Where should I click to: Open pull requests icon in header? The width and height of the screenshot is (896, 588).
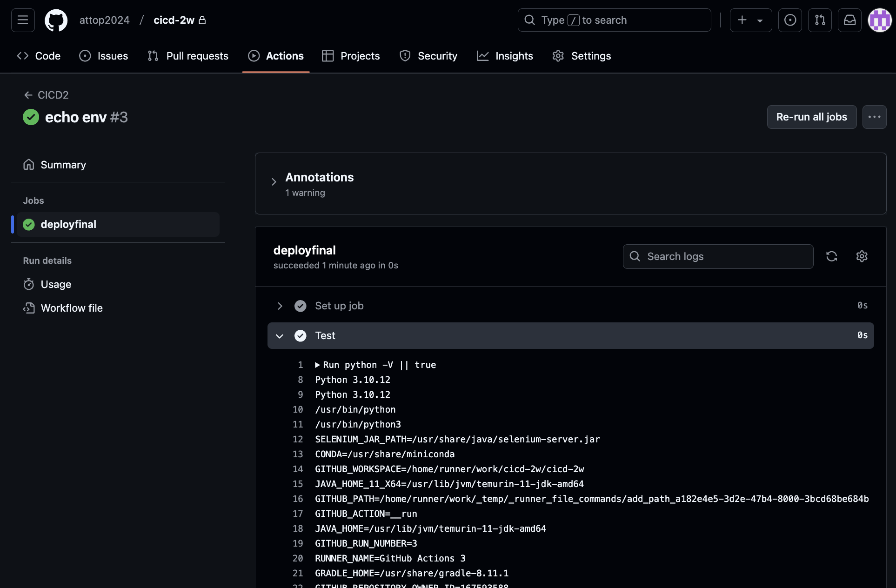tap(820, 20)
